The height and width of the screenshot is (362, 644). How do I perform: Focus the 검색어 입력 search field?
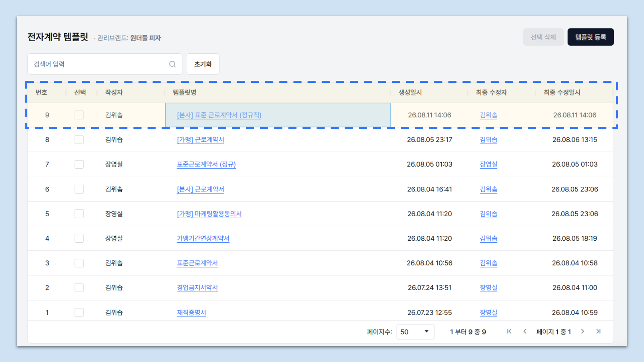(105, 64)
